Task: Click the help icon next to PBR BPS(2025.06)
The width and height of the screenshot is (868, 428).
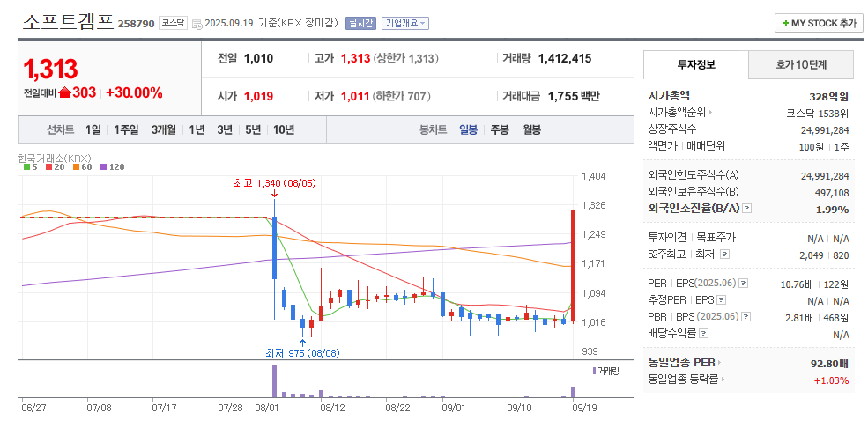Action: [746, 317]
